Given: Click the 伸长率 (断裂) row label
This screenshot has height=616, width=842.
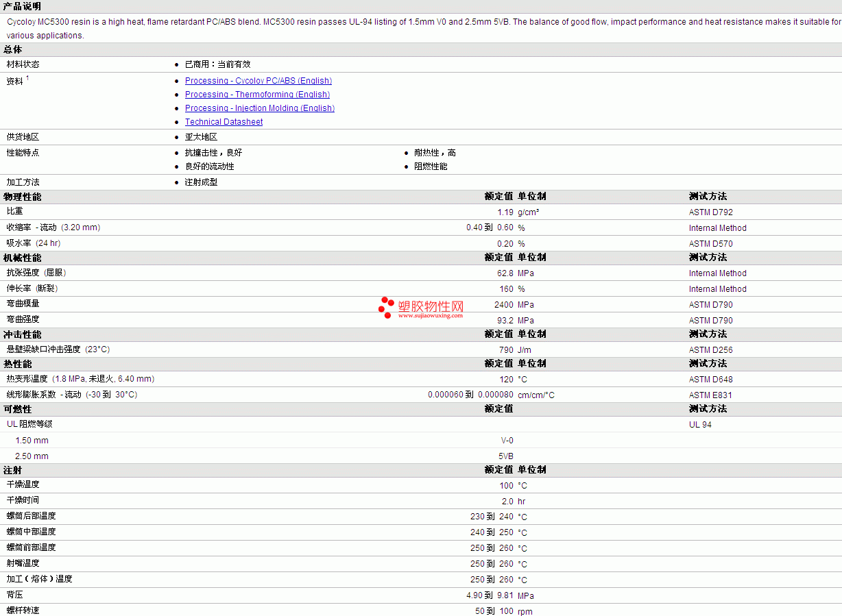Looking at the screenshot, I should [32, 288].
